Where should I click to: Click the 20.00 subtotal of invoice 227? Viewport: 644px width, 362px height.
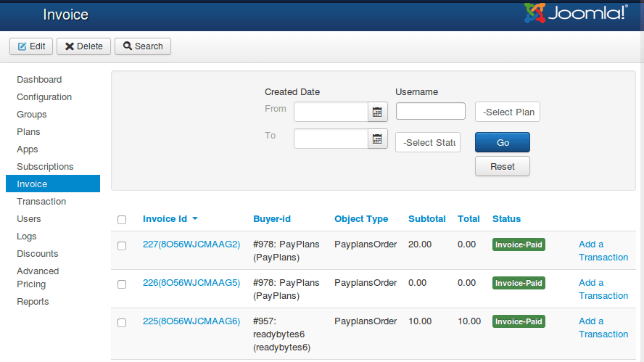click(x=420, y=244)
